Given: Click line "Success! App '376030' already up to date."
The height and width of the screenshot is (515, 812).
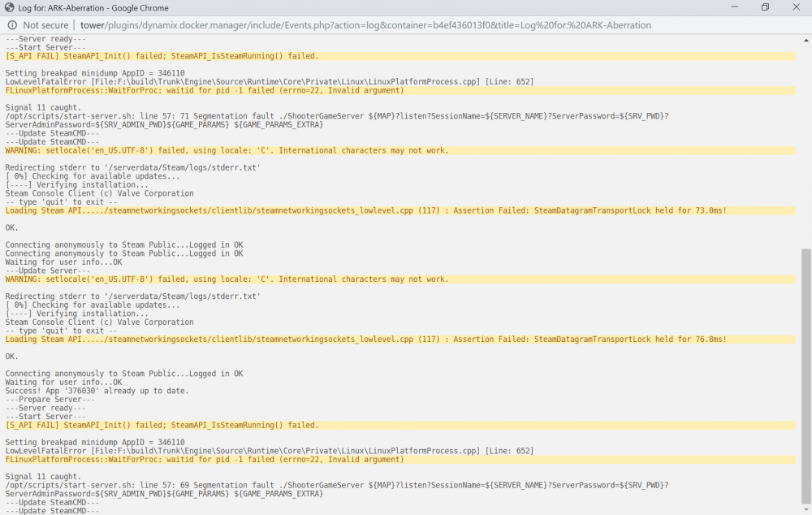Looking at the screenshot, I should pos(97,391).
